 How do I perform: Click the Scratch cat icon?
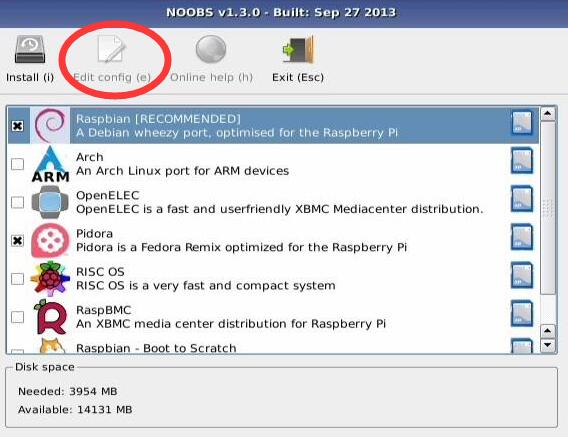point(52,345)
